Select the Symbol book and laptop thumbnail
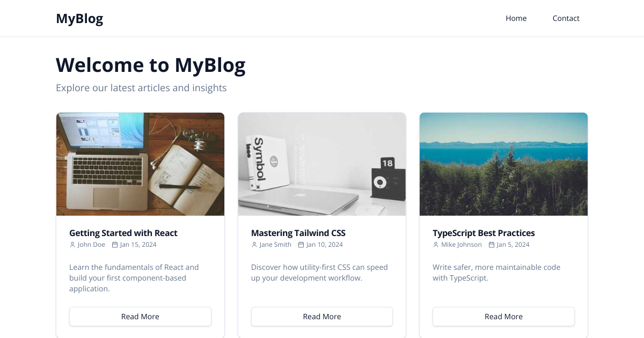The image size is (644, 338). (x=322, y=164)
